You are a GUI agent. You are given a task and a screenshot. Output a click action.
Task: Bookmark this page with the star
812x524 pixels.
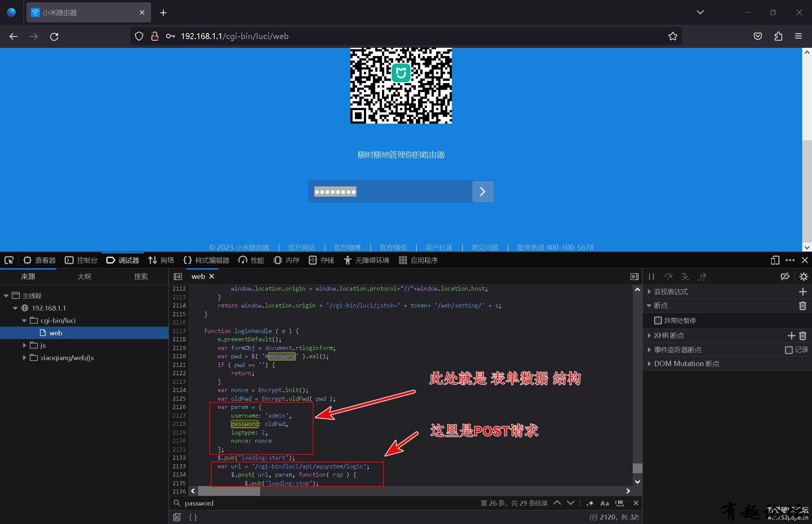point(673,36)
